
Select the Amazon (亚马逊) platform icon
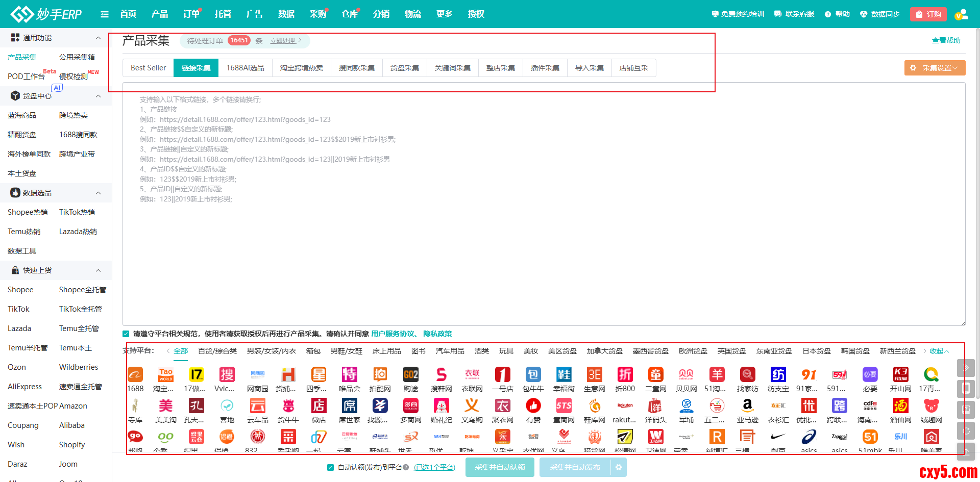point(747,406)
